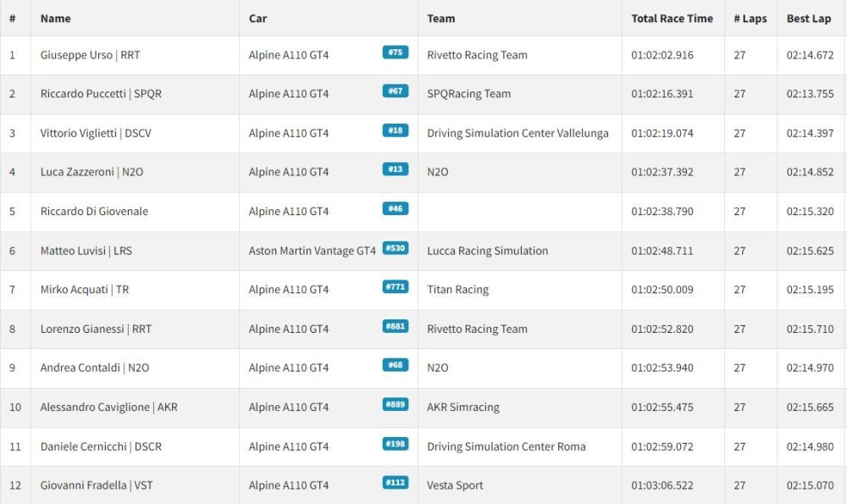Select the AKR Simracing team name

point(463,407)
